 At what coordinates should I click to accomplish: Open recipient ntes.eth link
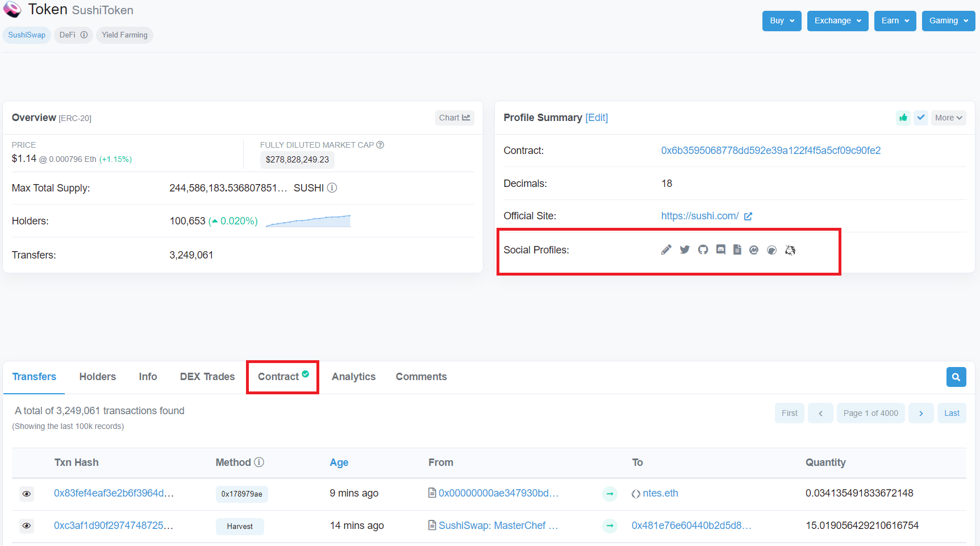pyautogui.click(x=661, y=493)
